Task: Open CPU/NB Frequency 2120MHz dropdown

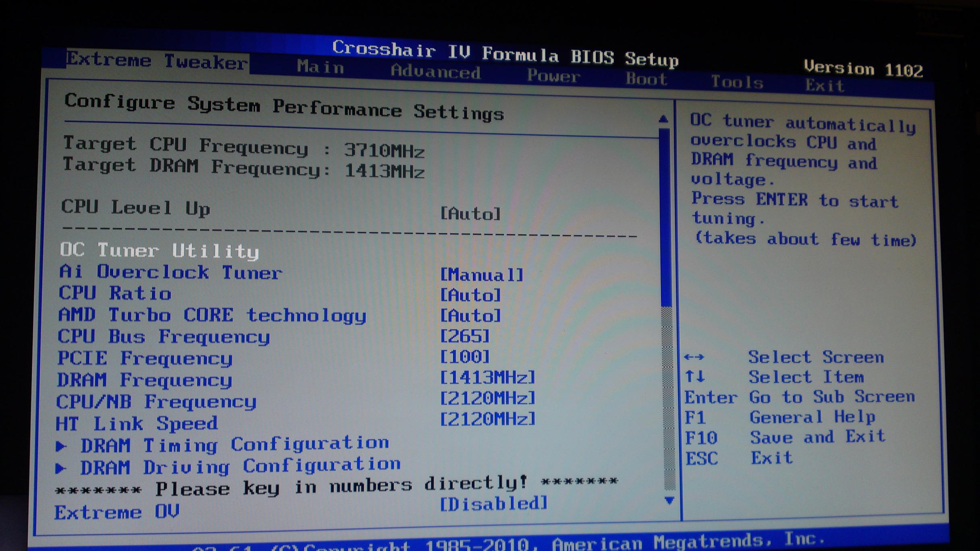Action: [x=487, y=398]
